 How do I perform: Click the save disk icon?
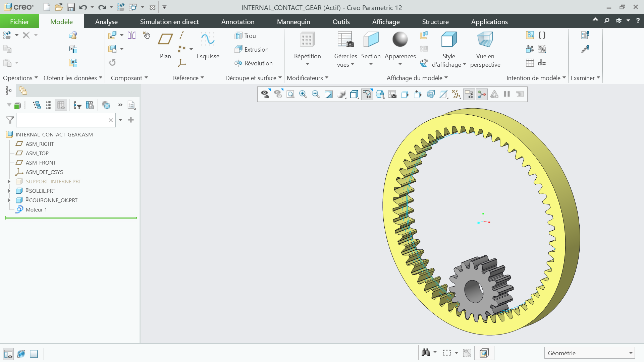click(71, 7)
